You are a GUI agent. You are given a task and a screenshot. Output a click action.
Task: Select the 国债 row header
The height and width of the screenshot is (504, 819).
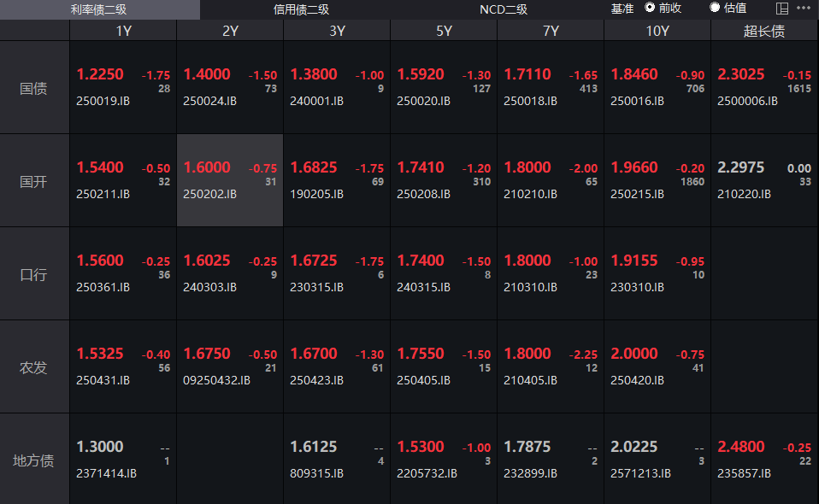(34, 88)
